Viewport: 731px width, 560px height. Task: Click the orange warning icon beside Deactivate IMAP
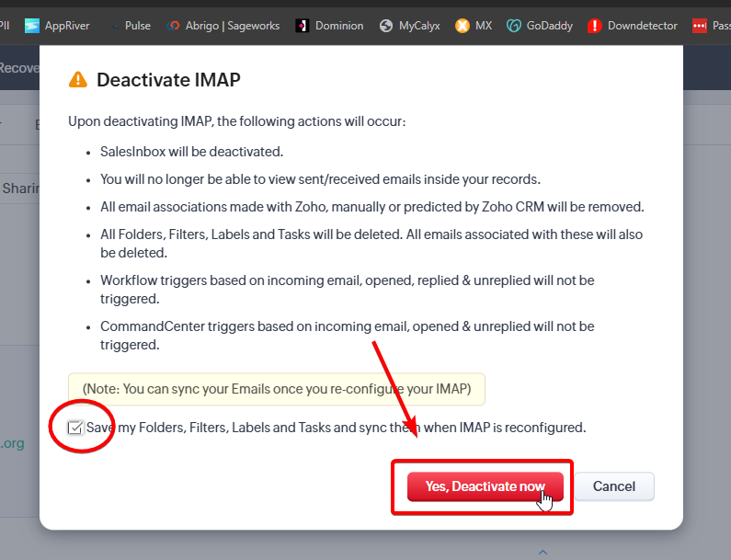click(78, 80)
